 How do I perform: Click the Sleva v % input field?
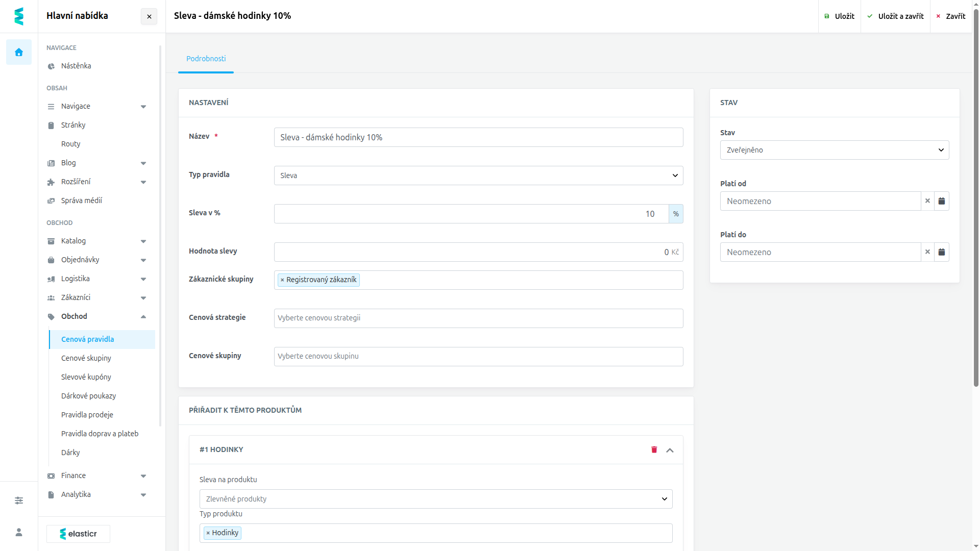[471, 214]
